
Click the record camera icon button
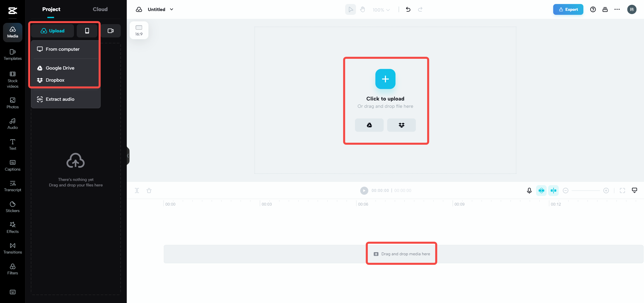click(110, 31)
